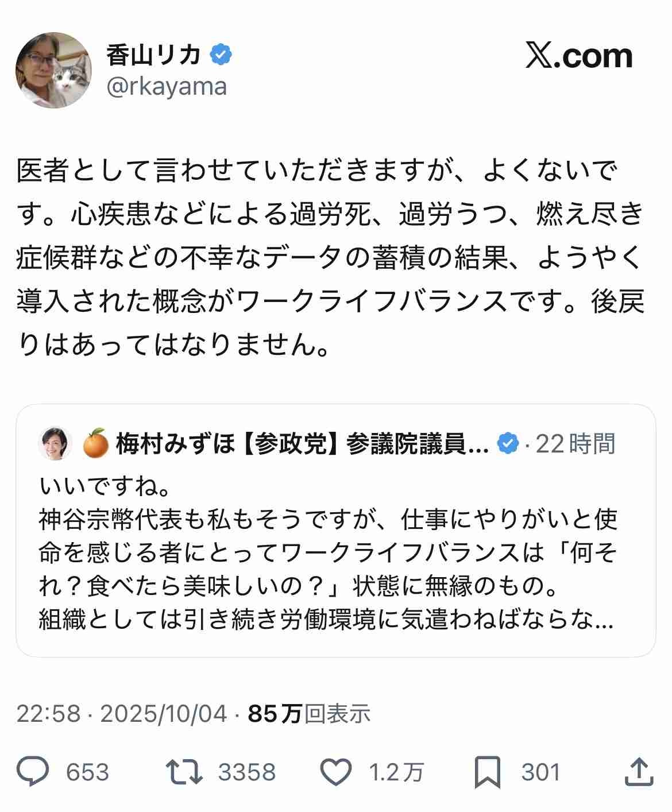The width and height of the screenshot is (672, 812).
Task: Open the share upload icon
Action: 639,771
